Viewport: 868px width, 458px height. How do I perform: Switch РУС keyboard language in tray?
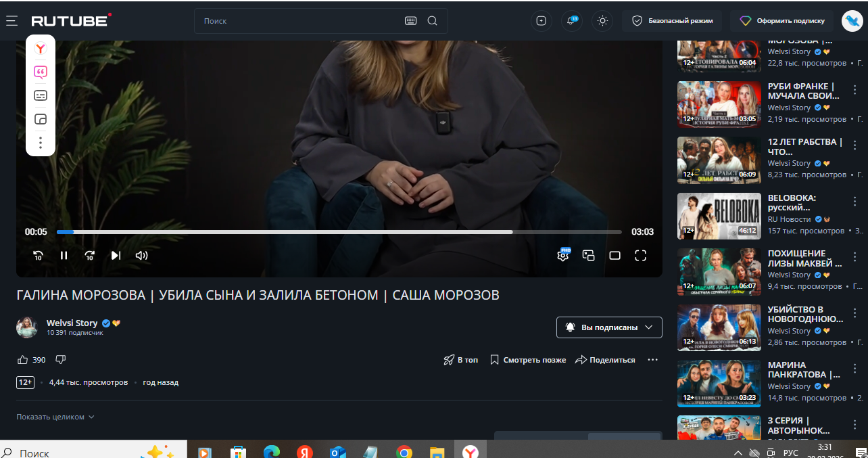(x=791, y=452)
